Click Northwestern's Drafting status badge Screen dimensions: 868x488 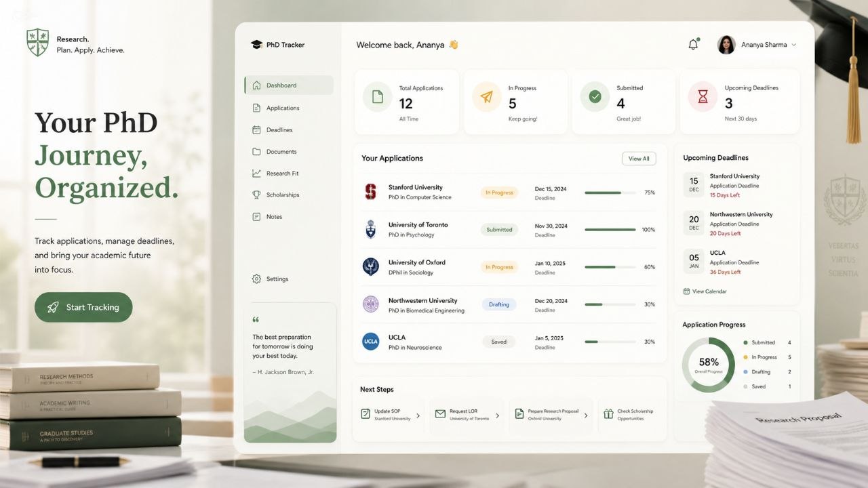(x=499, y=304)
